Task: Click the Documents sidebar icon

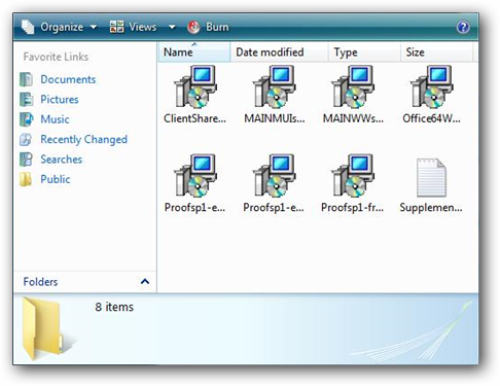Action: 26,79
